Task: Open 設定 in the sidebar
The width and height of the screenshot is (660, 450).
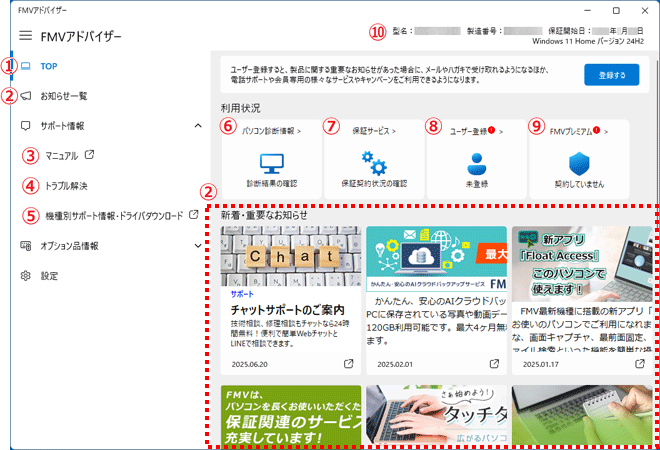Action: [x=49, y=276]
